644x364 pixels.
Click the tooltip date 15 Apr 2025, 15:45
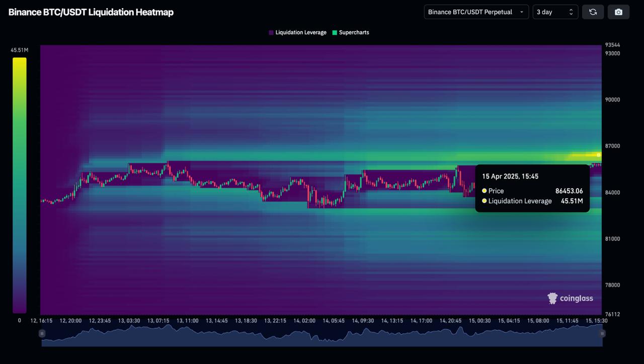pos(510,176)
